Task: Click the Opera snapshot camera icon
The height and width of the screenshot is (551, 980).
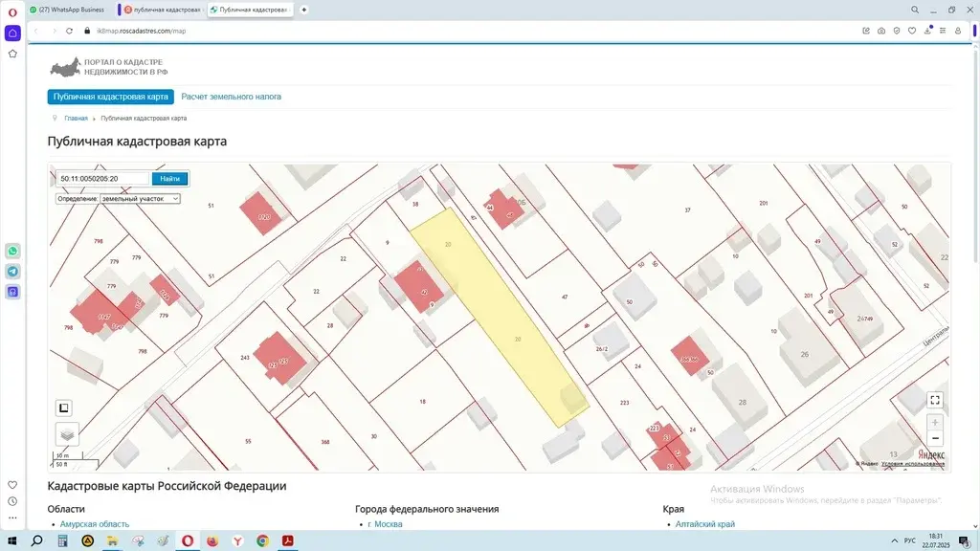Action: (x=880, y=31)
